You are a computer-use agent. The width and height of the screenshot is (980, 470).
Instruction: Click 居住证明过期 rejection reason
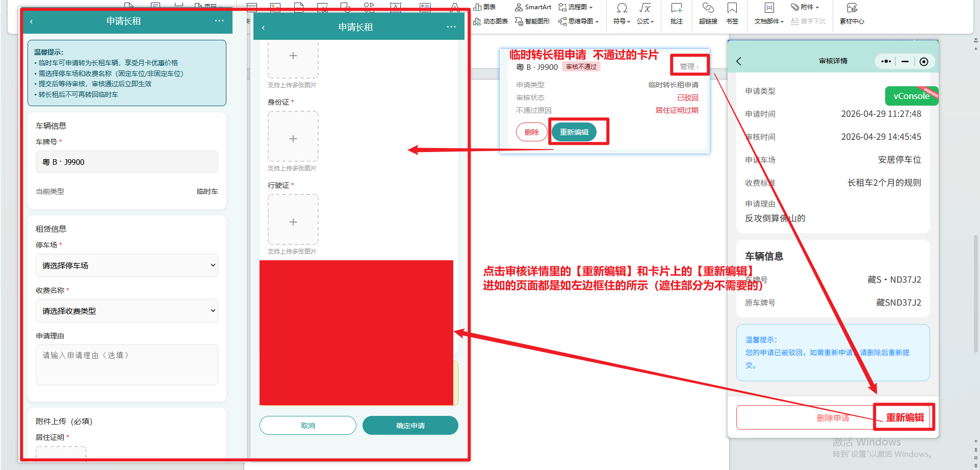pyautogui.click(x=677, y=110)
